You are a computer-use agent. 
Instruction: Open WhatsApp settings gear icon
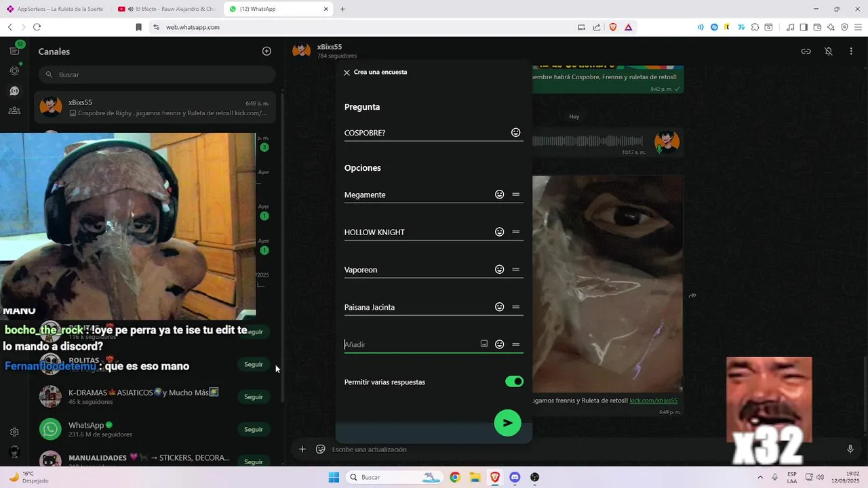(14, 432)
